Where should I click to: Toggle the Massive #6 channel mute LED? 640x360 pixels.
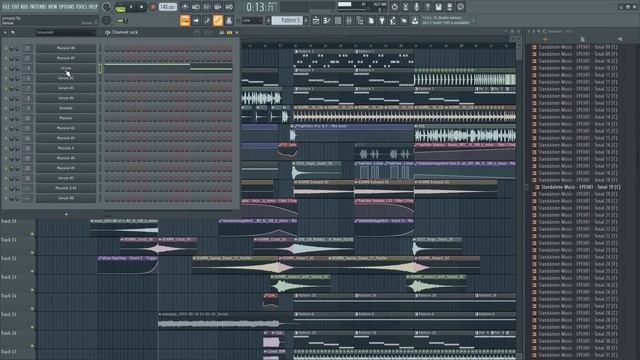pyautogui.click(x=6, y=48)
